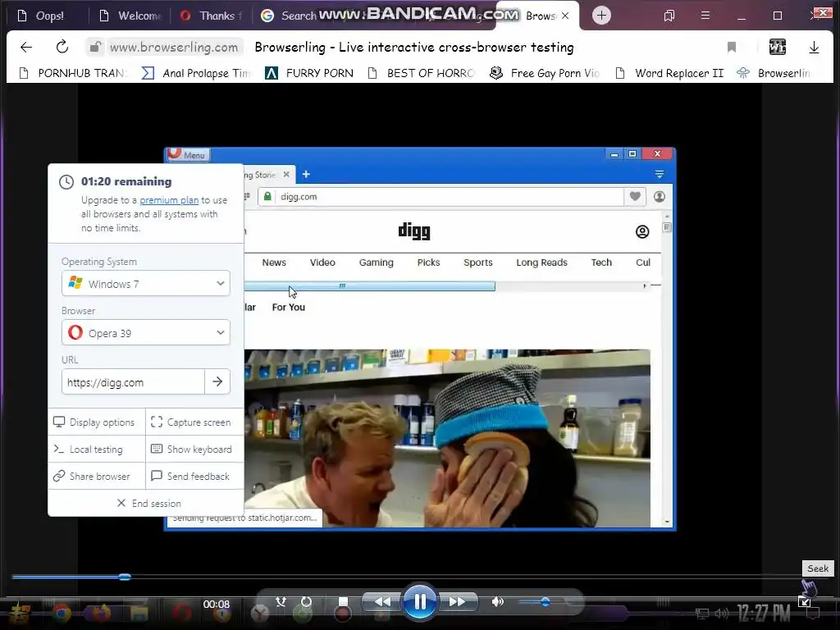Open the outer browser's hamburger menu icon
The width and height of the screenshot is (840, 630).
coord(705,16)
